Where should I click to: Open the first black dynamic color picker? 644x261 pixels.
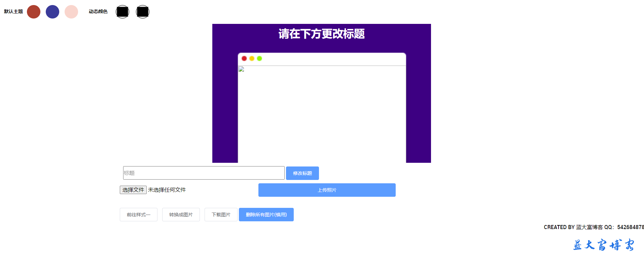click(x=122, y=12)
